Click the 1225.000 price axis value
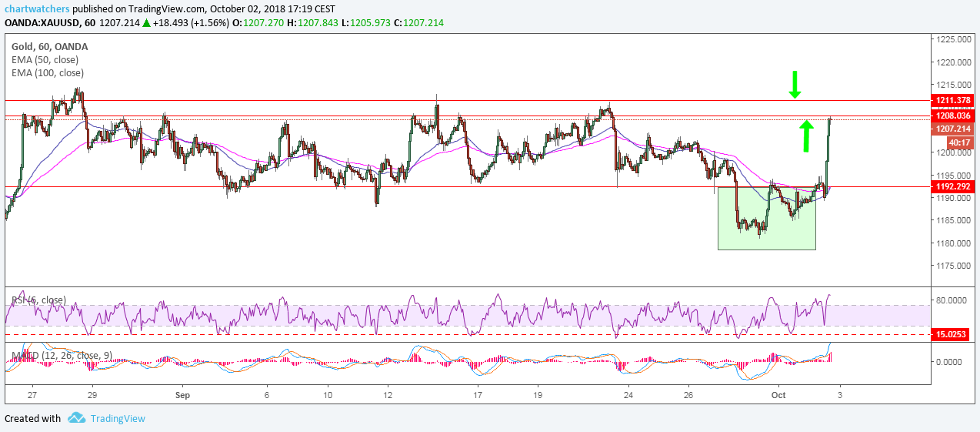 (x=955, y=39)
